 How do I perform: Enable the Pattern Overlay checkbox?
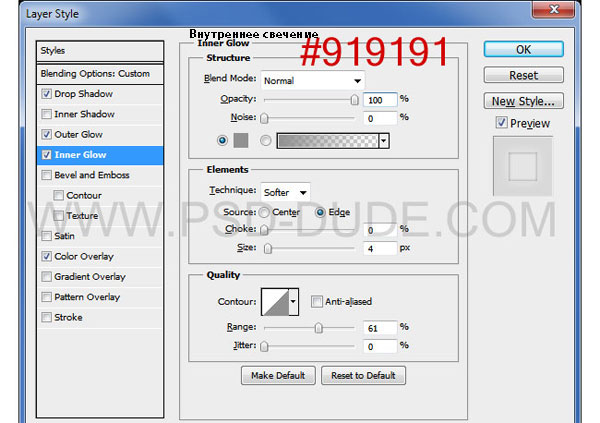tap(46, 297)
